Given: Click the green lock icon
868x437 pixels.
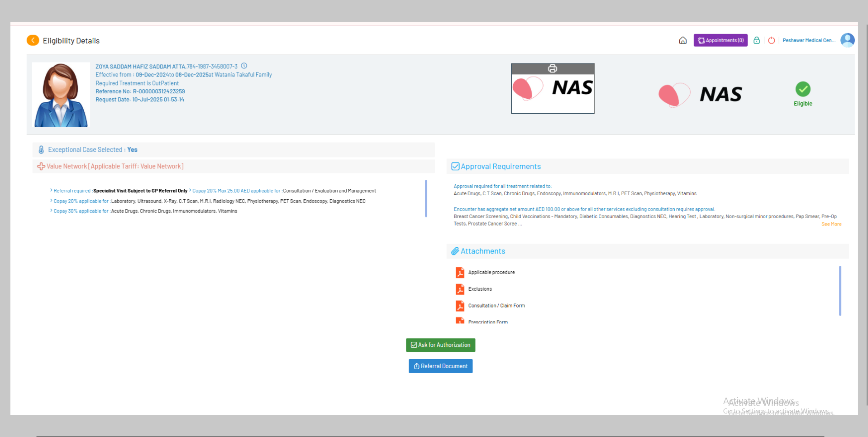Looking at the screenshot, I should coord(757,40).
